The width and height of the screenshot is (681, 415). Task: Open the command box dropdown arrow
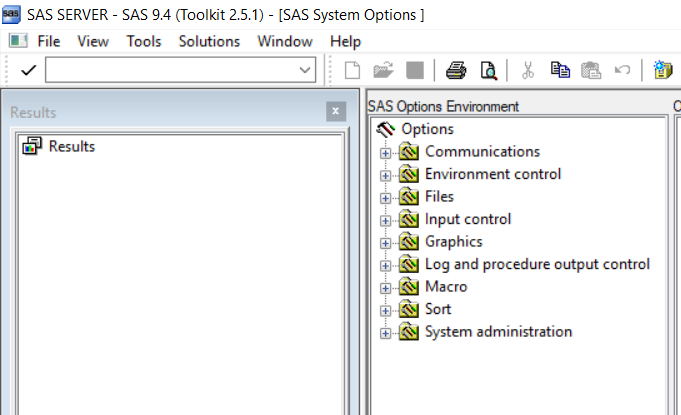click(306, 70)
